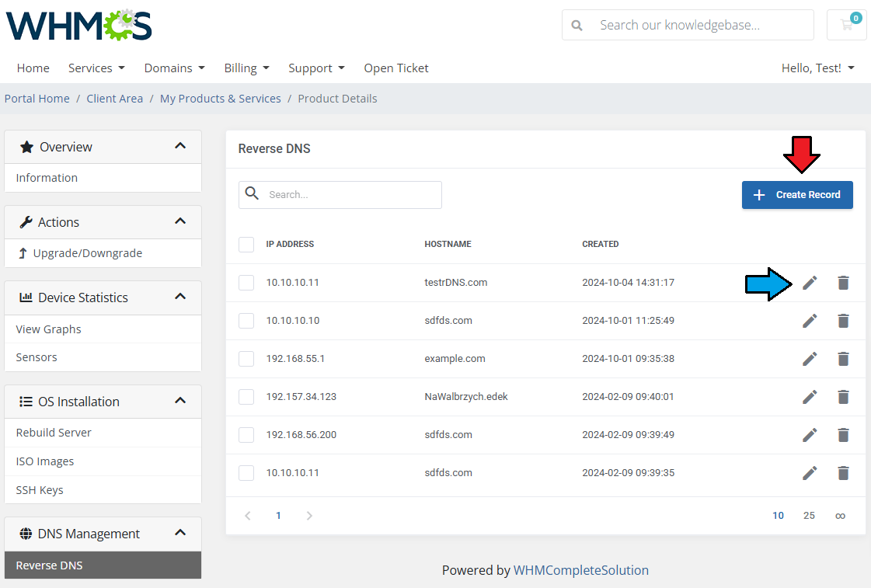Toggle the select-all checkbox in table header
The height and width of the screenshot is (588, 871).
coord(246,245)
